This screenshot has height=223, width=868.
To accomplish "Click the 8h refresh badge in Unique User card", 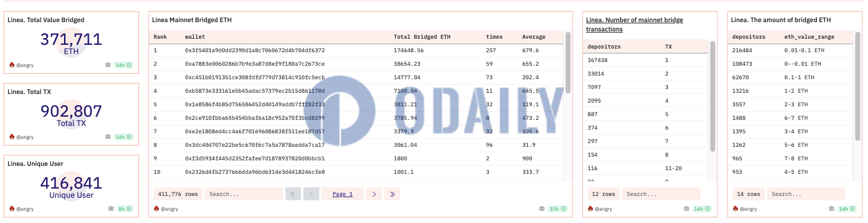I will [x=125, y=209].
